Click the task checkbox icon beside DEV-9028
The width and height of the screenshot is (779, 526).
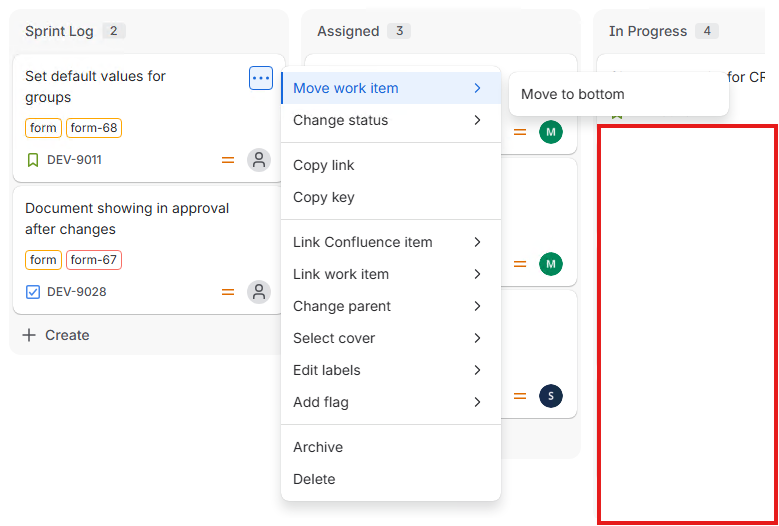32,292
